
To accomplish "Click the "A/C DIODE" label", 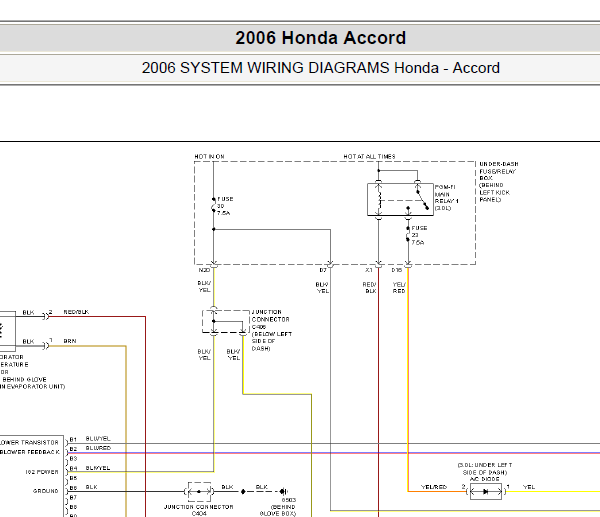I will 485,479.
